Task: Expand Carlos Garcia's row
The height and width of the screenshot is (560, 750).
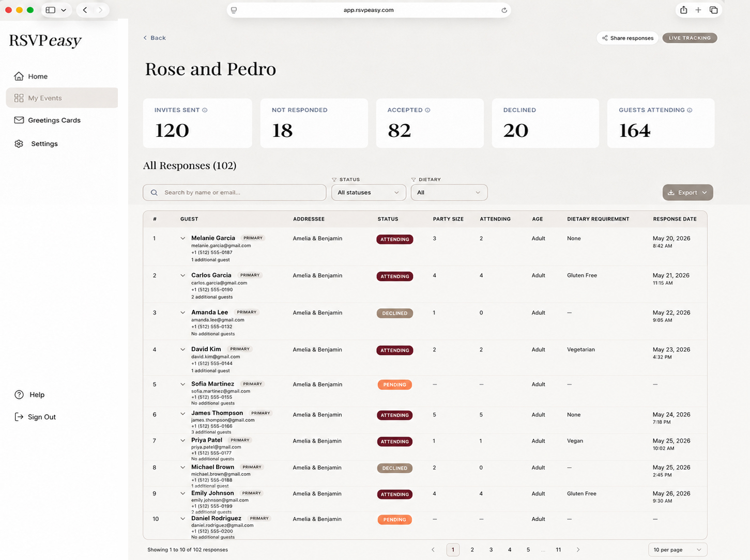Action: [182, 276]
